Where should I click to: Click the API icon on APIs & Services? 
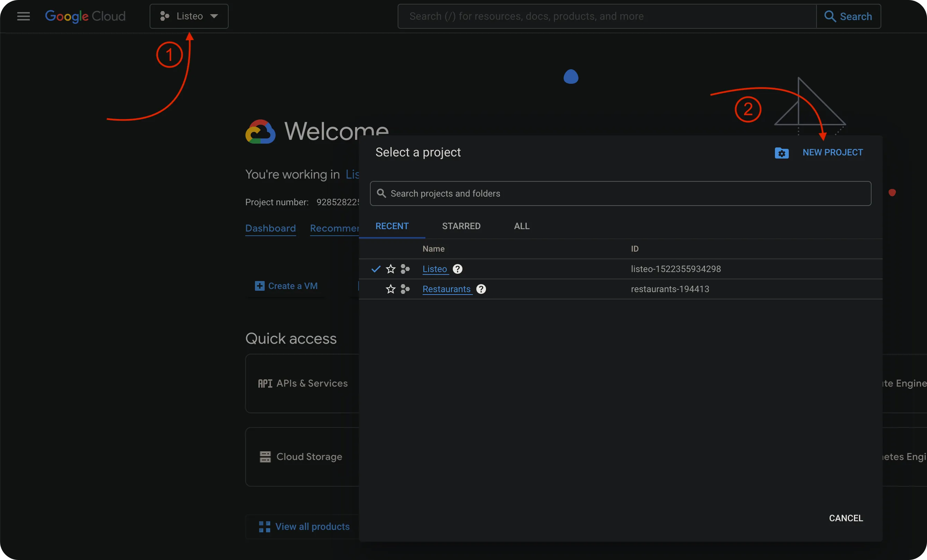click(265, 383)
